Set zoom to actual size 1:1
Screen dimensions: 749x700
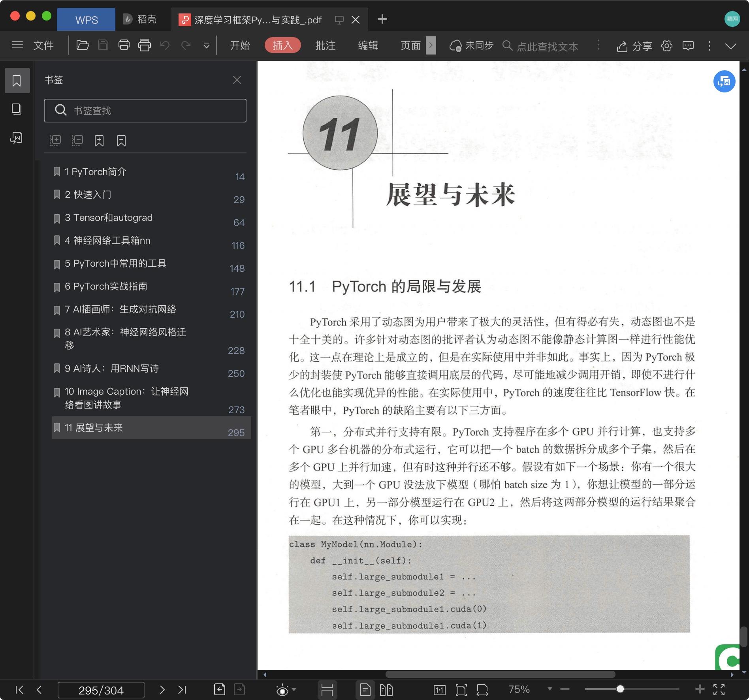[439, 690]
